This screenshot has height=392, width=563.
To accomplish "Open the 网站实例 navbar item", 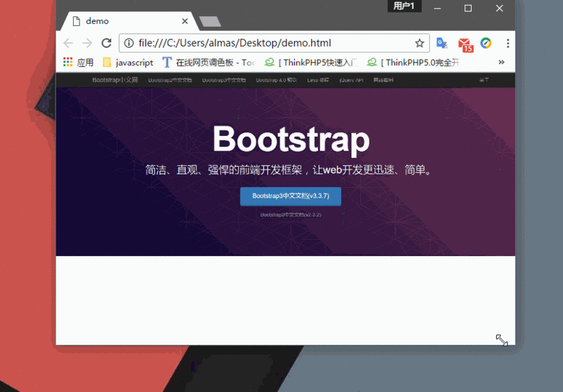I will tap(383, 80).
